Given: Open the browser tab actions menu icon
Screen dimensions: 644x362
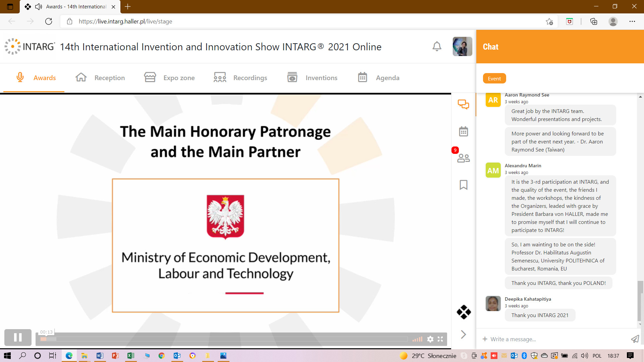Looking at the screenshot, I should [10, 6].
